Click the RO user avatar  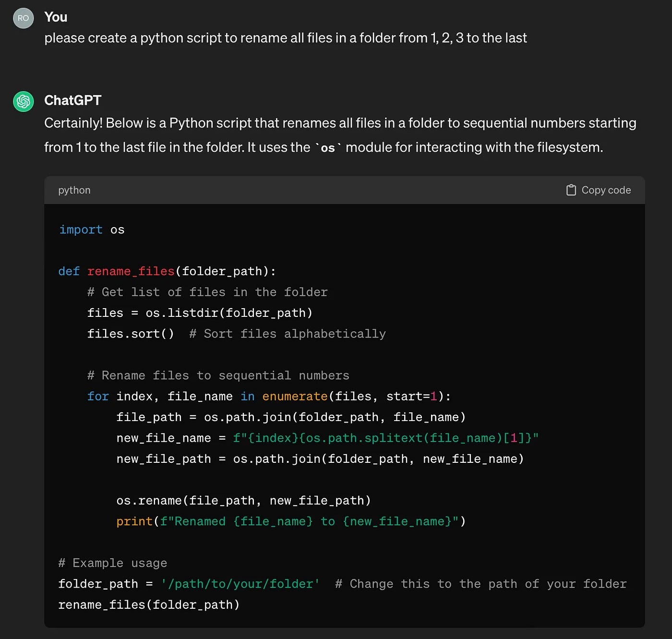pos(23,18)
